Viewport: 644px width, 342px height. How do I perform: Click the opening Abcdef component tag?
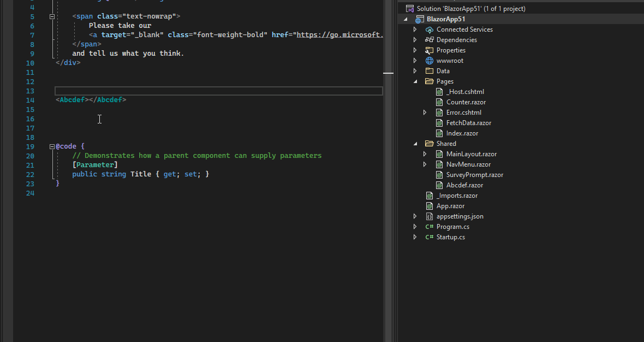(72, 100)
